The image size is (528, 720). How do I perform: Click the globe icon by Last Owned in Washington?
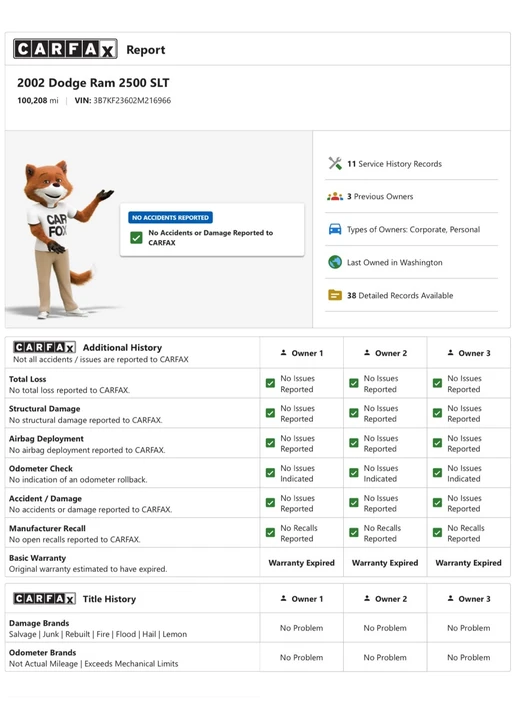point(335,262)
